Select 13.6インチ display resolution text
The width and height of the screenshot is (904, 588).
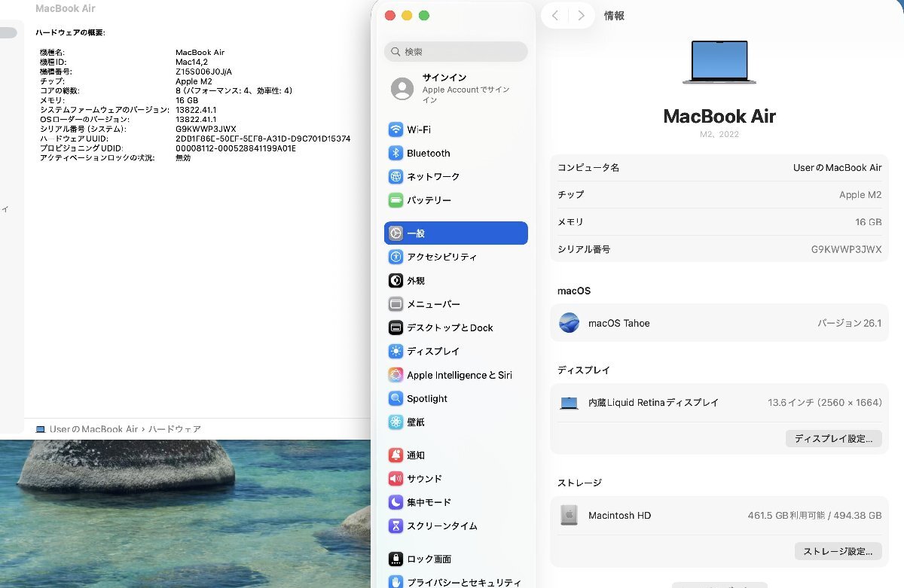click(x=825, y=403)
